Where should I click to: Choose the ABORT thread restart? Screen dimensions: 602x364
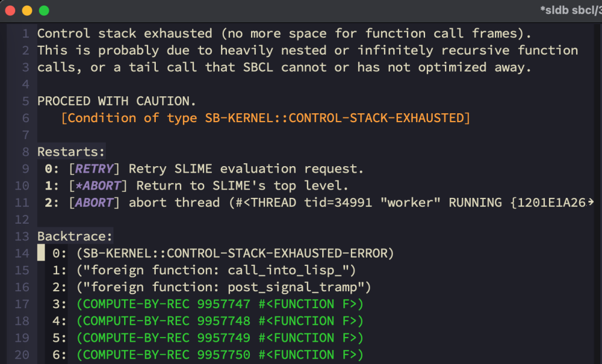(94, 203)
